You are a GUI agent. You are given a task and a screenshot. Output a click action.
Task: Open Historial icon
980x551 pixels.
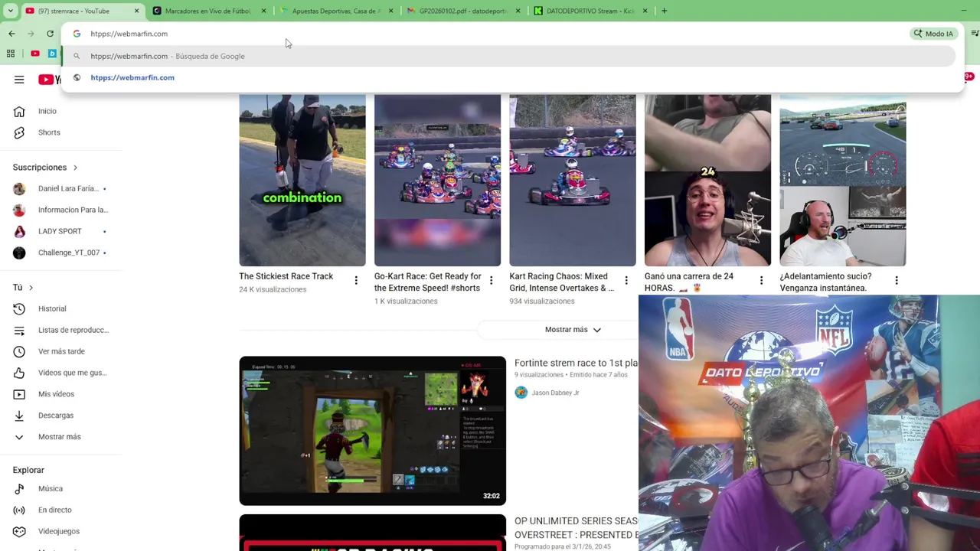19,308
